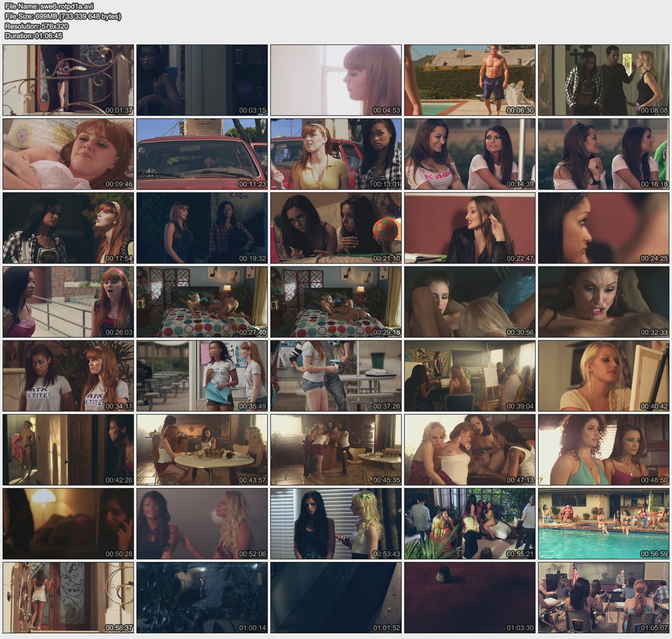Open the poolside thumbnail at 00:06:30
Image resolution: width=672 pixels, height=639 pixels.
tap(469, 80)
